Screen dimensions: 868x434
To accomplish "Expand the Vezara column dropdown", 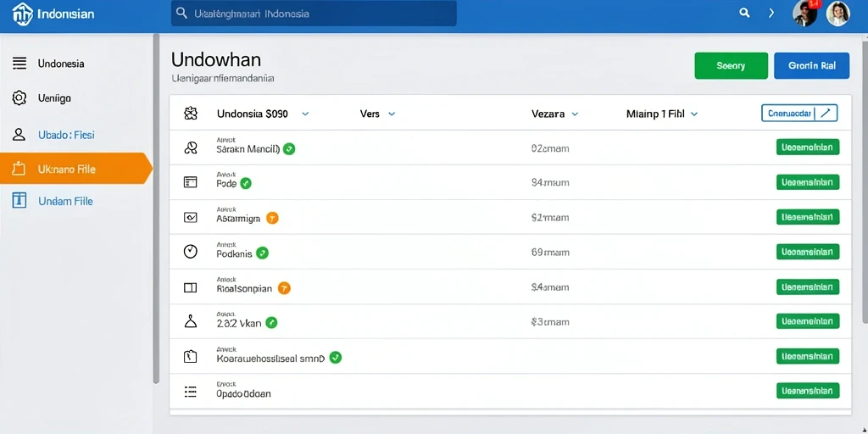I will click(x=575, y=114).
